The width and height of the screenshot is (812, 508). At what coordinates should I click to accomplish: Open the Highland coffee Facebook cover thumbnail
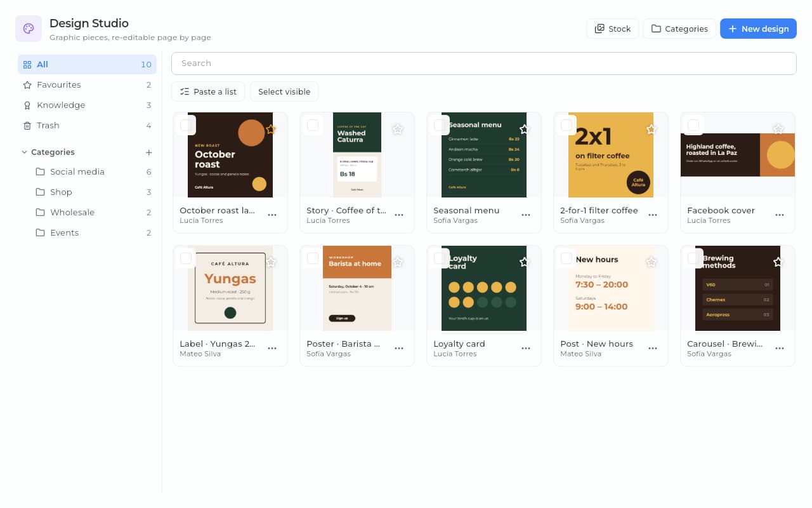click(738, 155)
